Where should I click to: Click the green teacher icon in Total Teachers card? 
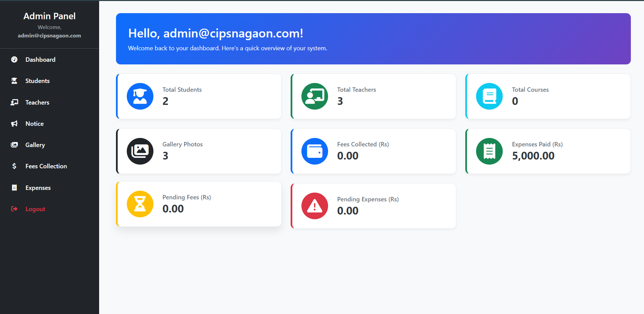click(315, 96)
